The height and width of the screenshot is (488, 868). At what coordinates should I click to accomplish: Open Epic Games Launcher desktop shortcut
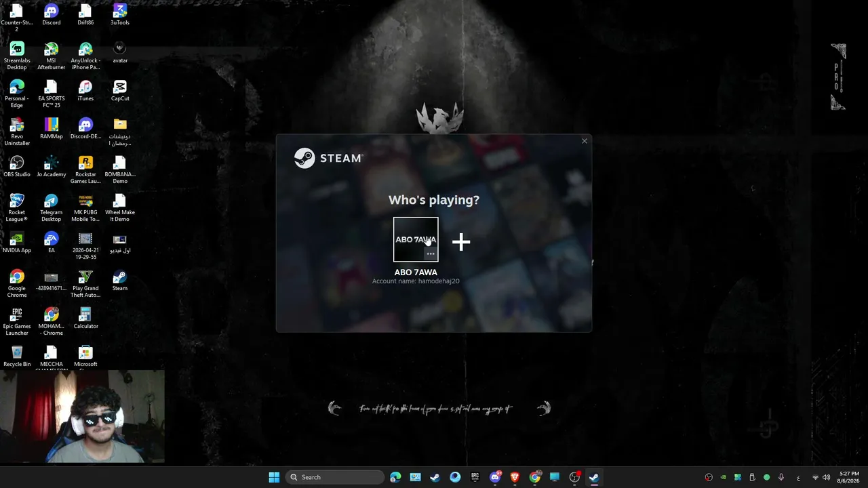17,322
